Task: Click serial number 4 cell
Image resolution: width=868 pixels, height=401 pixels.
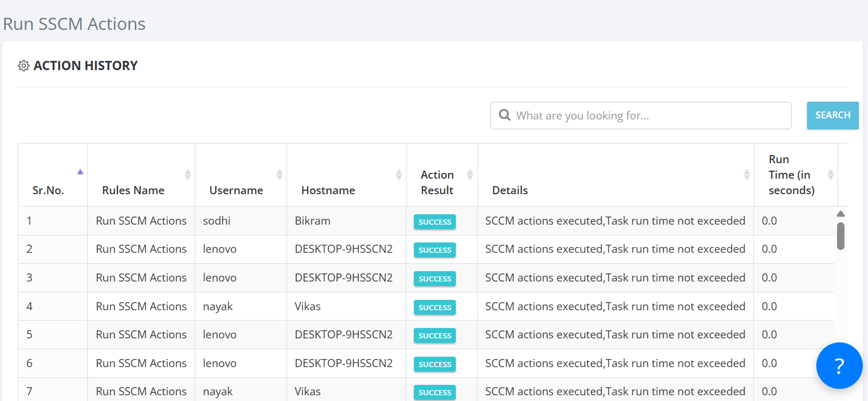Action: (x=53, y=306)
